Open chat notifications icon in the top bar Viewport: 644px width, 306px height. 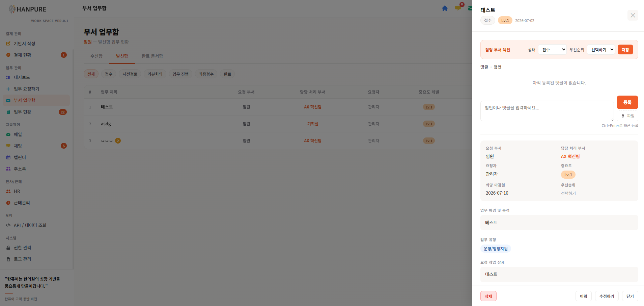[458, 8]
